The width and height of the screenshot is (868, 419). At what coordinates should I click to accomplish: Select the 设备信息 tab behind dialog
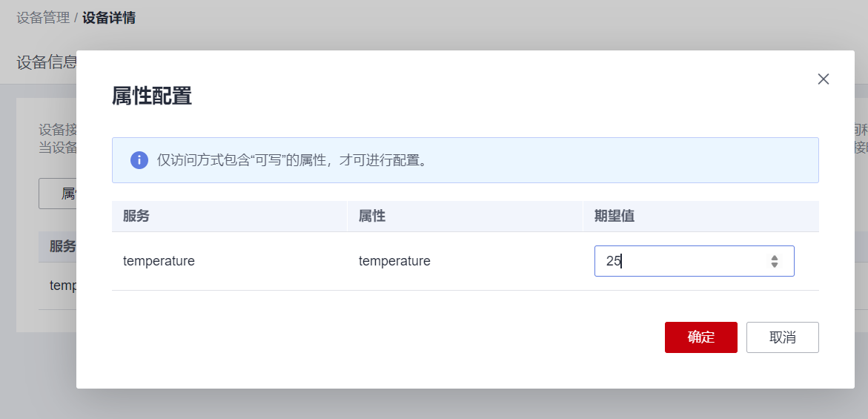(x=46, y=62)
